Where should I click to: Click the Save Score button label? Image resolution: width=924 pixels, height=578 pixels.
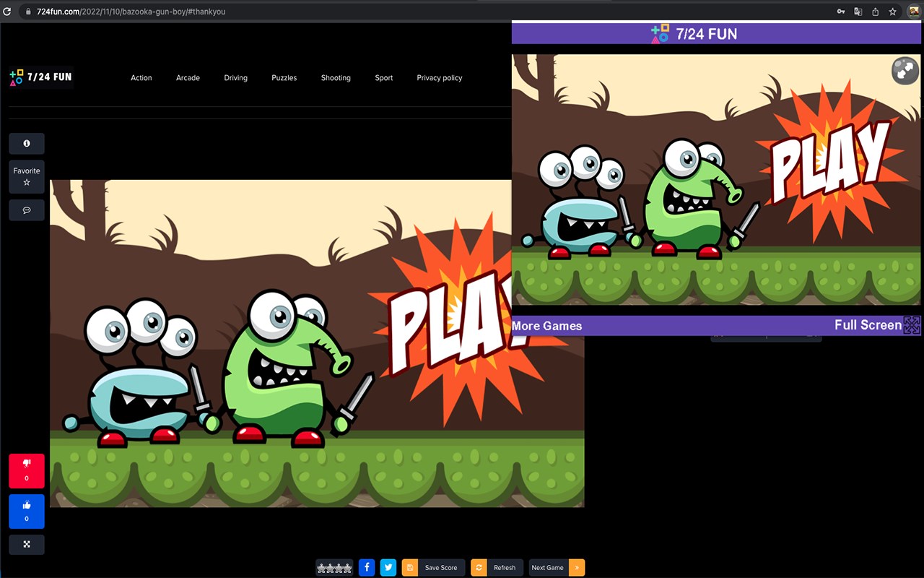click(x=441, y=568)
